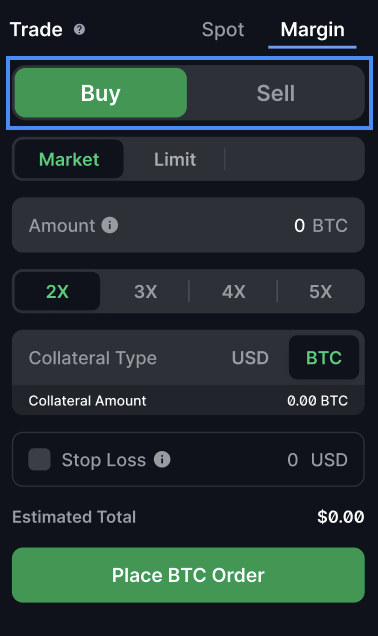Set leverage to 3X

[145, 291]
